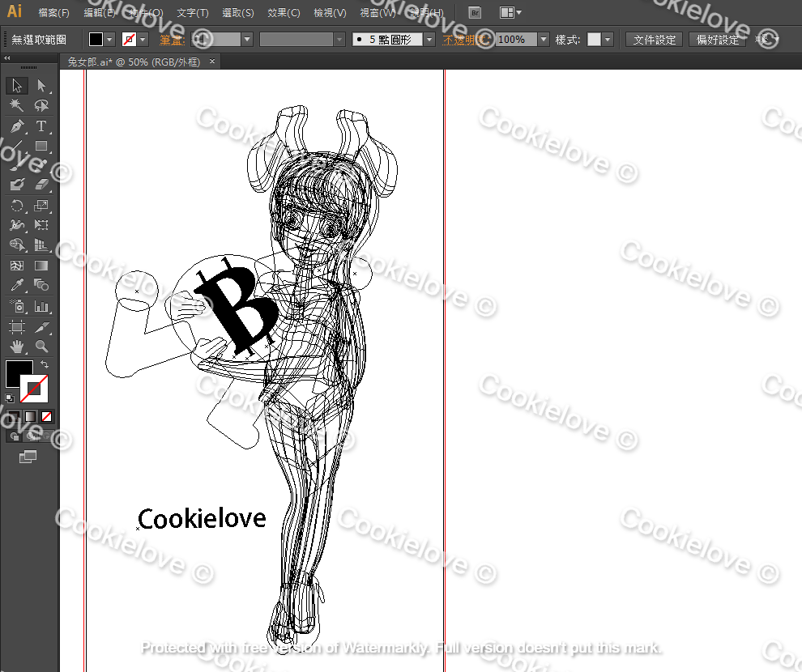This screenshot has width=802, height=672.
Task: Select the Perspective Grid tool
Action: point(41,245)
